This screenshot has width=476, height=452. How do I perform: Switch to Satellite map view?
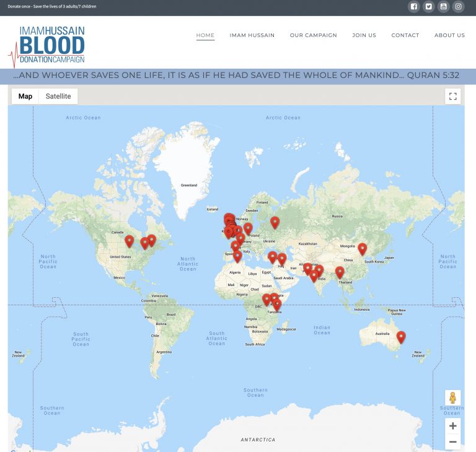click(x=58, y=96)
